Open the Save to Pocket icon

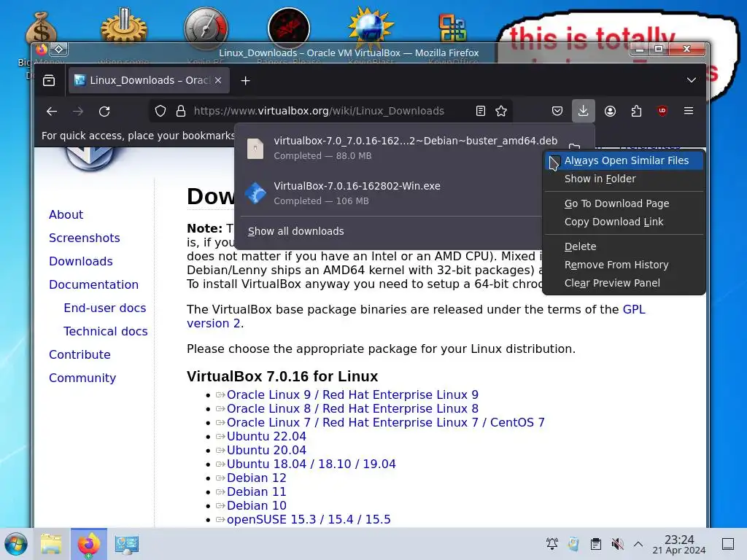tap(557, 111)
